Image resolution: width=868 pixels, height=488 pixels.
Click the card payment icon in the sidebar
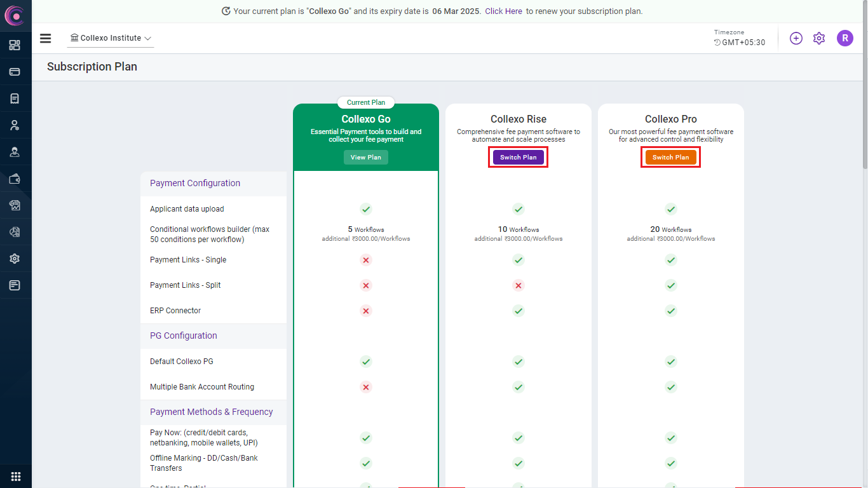15,72
